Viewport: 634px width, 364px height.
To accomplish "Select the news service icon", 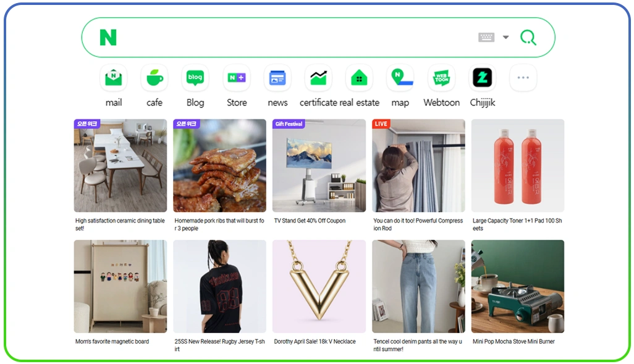I will coord(276,77).
